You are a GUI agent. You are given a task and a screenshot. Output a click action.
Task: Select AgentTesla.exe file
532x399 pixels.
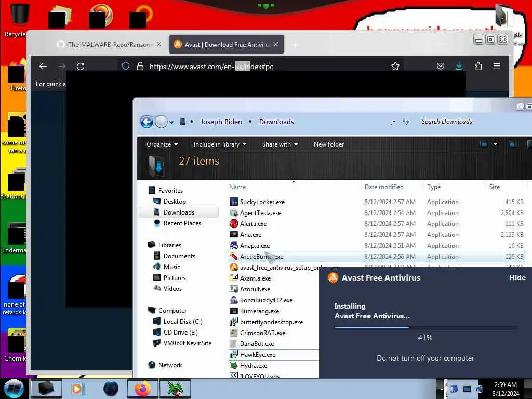[260, 212]
